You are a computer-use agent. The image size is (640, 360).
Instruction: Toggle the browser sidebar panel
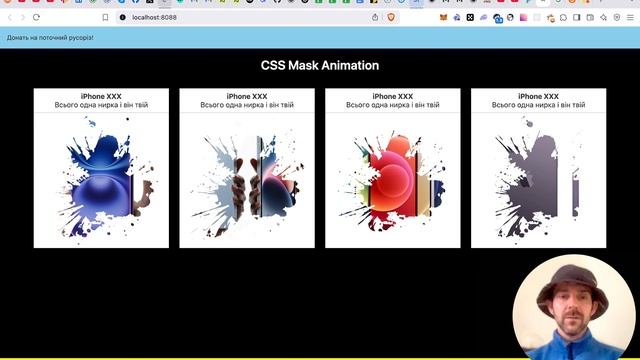[x=577, y=18]
